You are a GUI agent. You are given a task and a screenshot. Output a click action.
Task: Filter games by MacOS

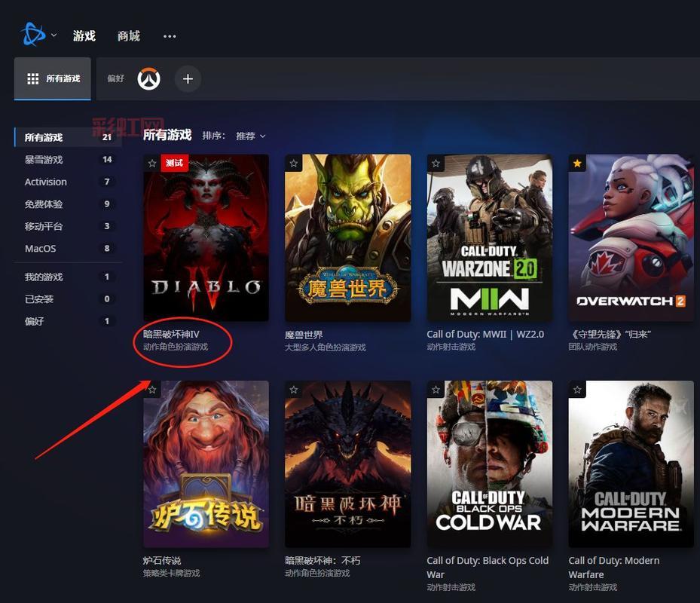click(x=69, y=248)
